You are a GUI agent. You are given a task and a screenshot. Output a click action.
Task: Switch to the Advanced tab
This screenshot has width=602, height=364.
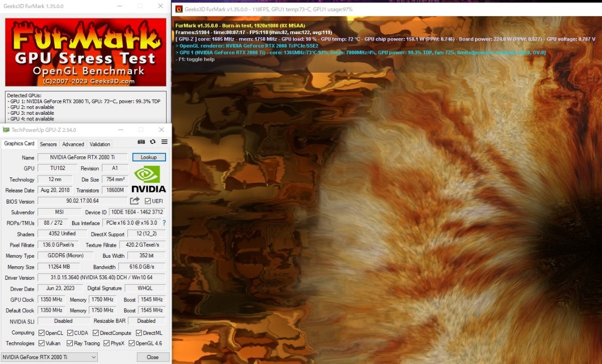[x=73, y=144]
